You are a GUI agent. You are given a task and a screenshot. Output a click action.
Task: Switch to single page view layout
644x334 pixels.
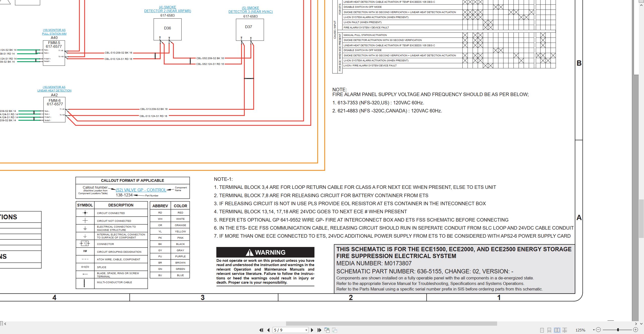[542, 330]
